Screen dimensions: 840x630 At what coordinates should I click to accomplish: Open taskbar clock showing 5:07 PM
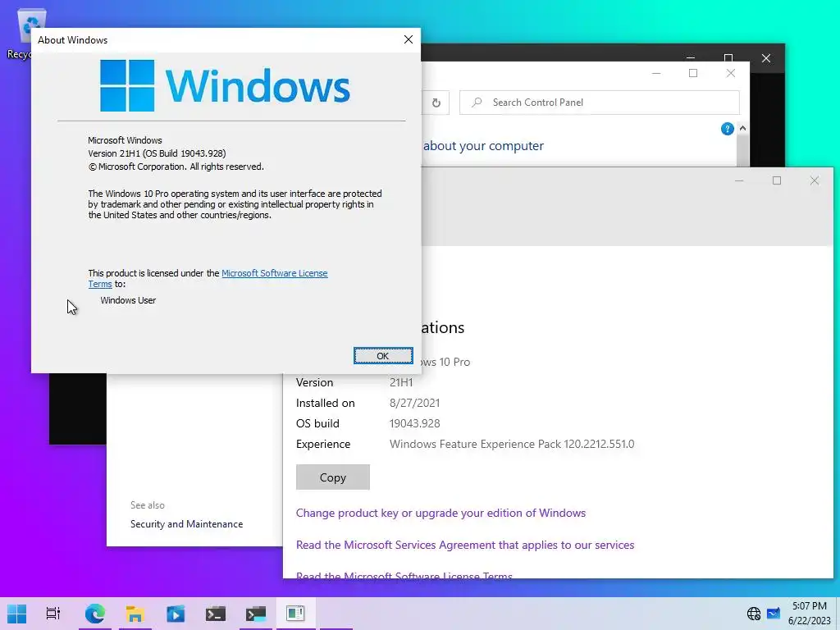(809, 614)
